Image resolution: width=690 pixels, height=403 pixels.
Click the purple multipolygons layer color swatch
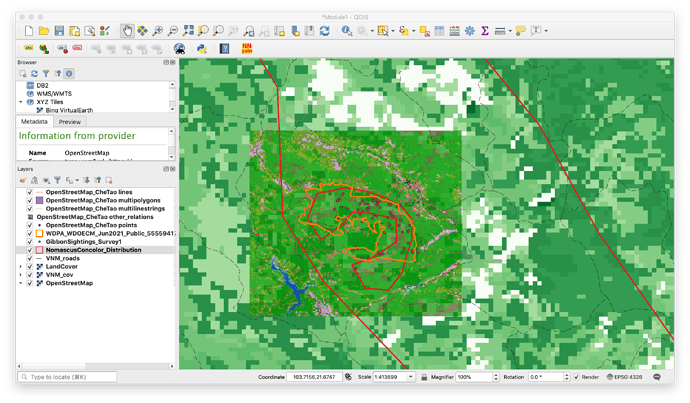39,201
